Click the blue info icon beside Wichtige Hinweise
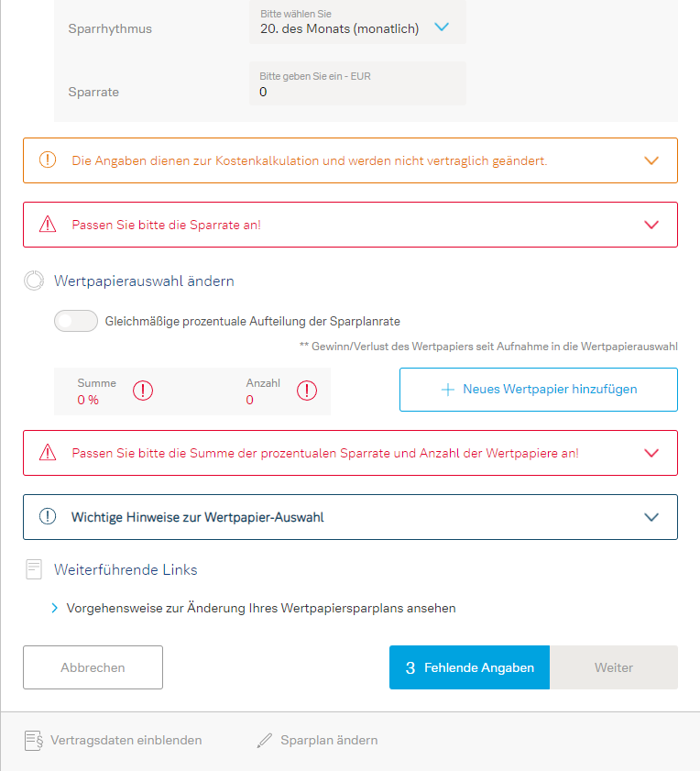Viewport: 700px width, 771px height. pos(48,517)
